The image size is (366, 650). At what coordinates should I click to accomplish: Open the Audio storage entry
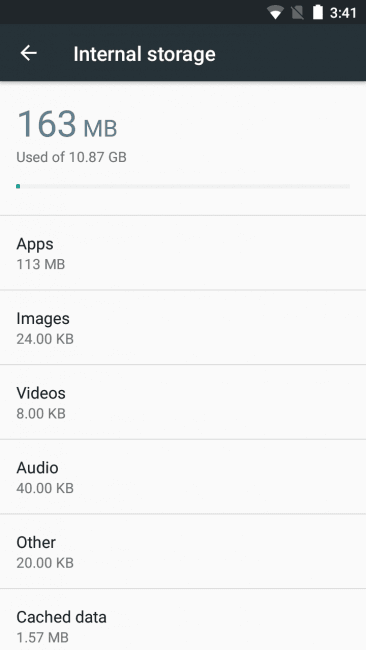pyautogui.click(x=183, y=477)
